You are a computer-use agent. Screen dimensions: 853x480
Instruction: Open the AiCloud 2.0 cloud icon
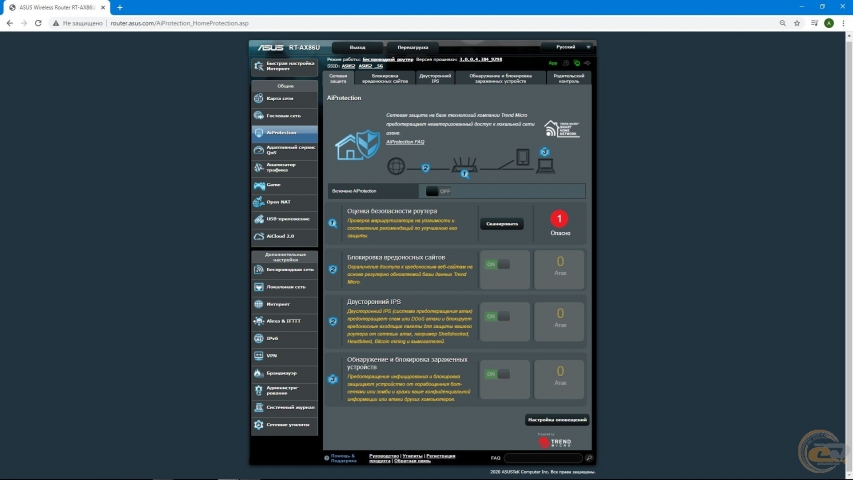(258, 236)
